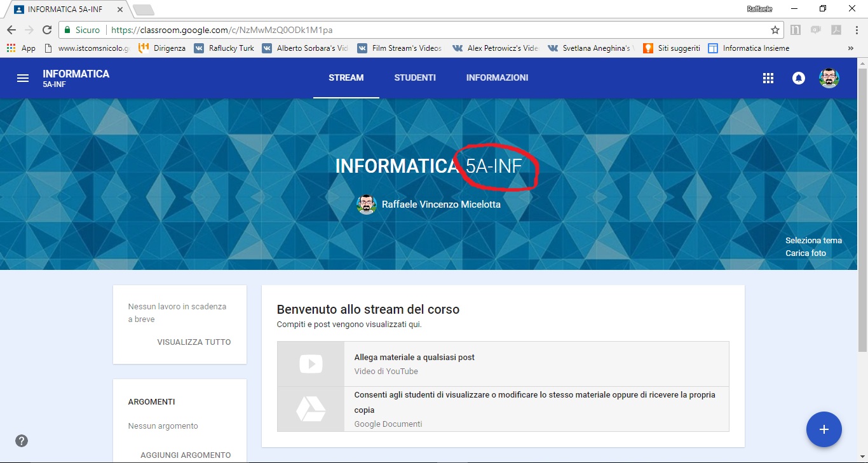Image resolution: width=868 pixels, height=463 pixels.
Task: Open the main hamburger menu
Action: (23, 78)
